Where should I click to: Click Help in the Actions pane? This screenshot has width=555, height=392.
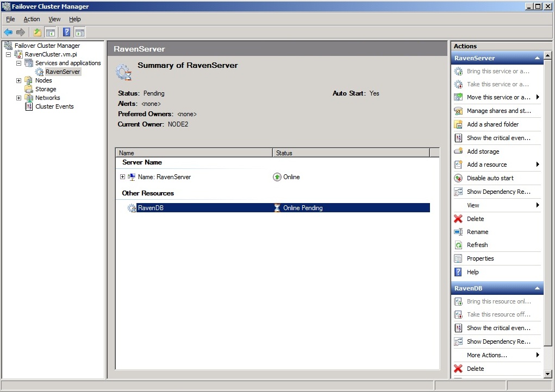pos(472,272)
